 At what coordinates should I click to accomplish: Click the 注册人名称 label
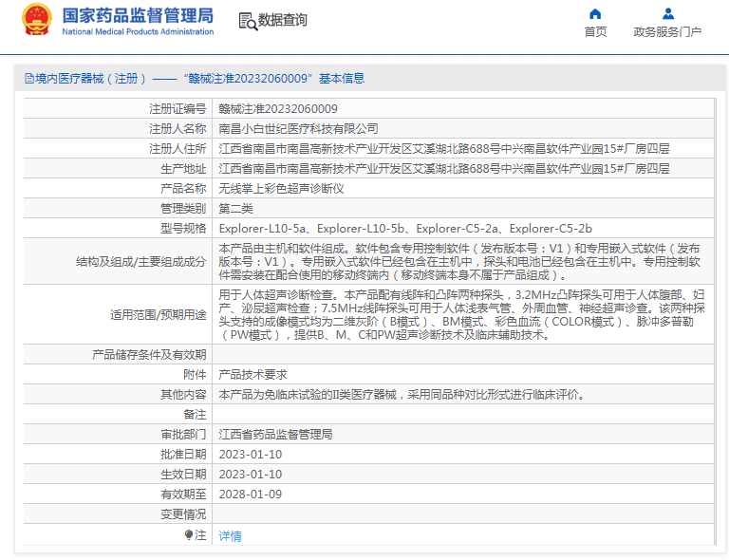178,129
